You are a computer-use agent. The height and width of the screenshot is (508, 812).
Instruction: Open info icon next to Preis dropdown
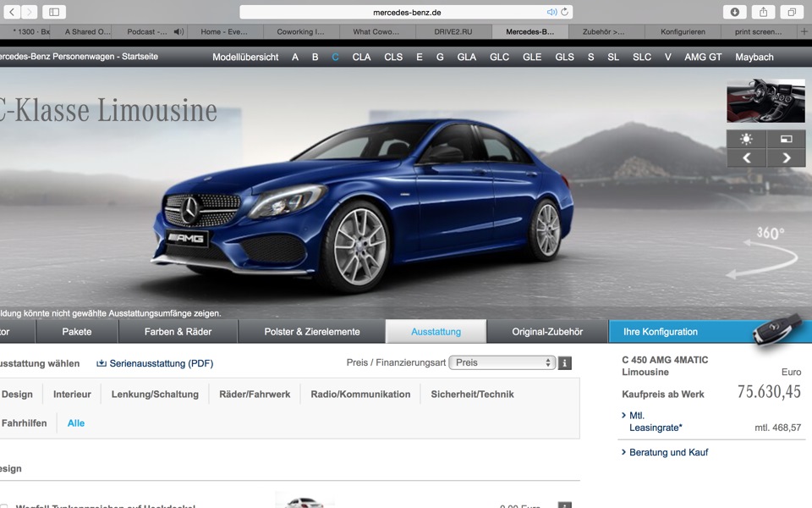click(x=565, y=363)
